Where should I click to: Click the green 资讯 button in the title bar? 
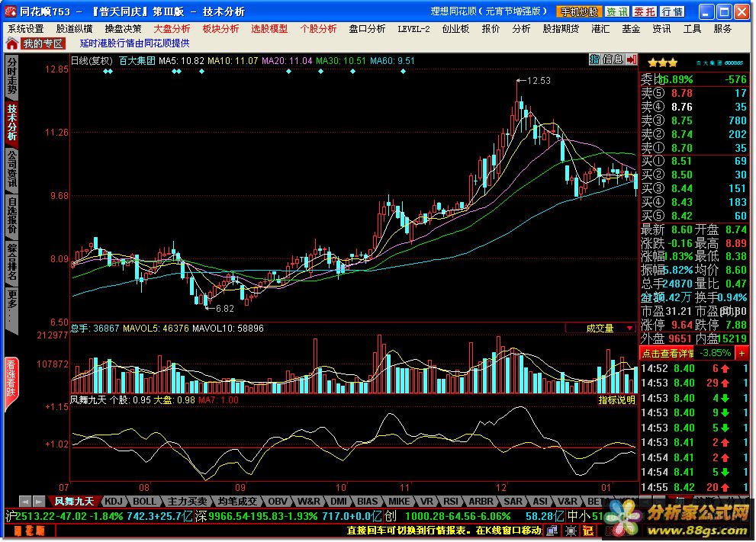coord(616,11)
